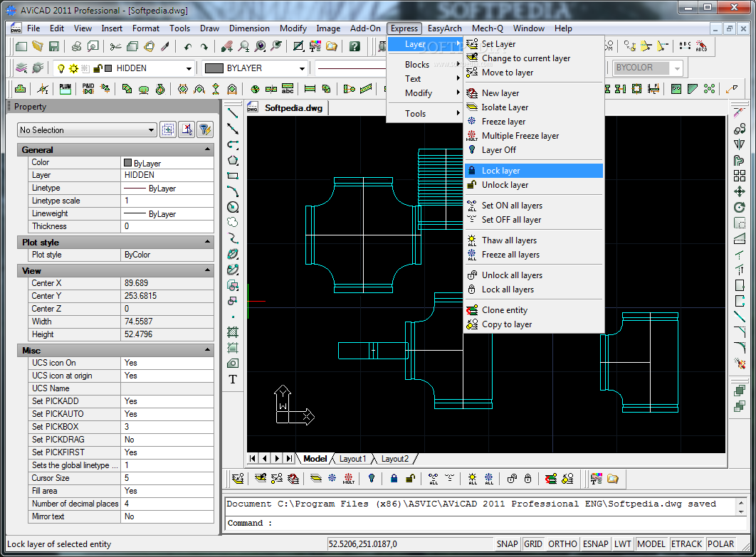Click the Undo arrow icon

coord(187,47)
